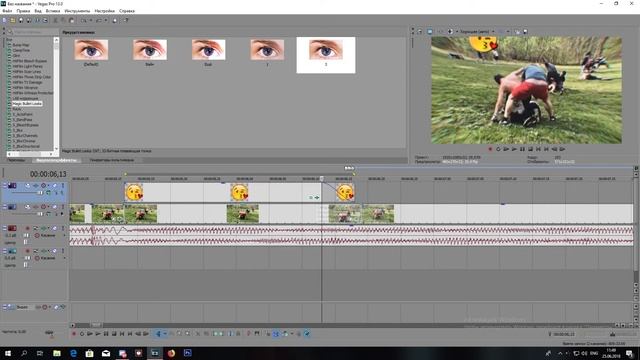Open the preview overlays dropdown arrow
The width and height of the screenshot is (640, 360).
508,31
